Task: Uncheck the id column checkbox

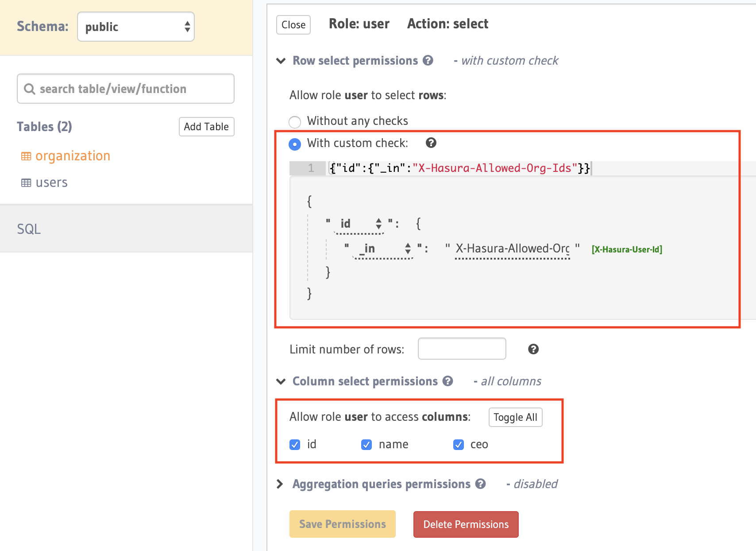Action: [295, 444]
